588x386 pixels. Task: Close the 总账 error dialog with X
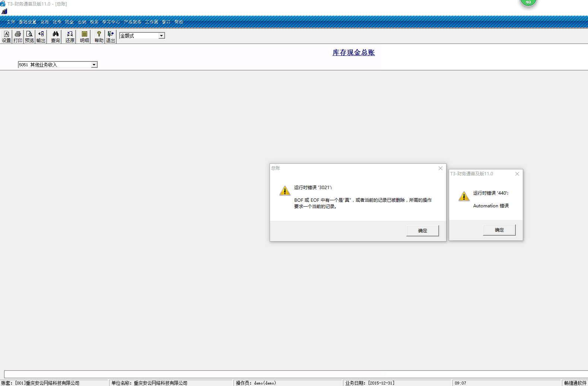click(x=441, y=168)
